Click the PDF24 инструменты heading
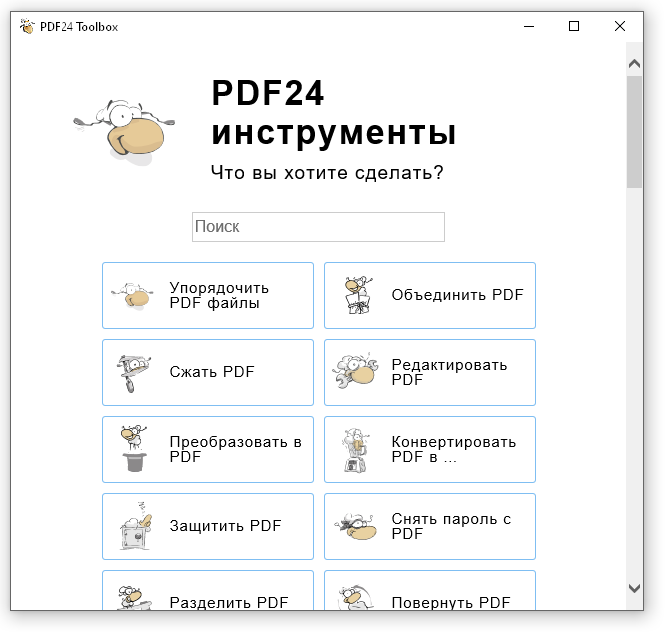670x632 pixels. tap(334, 113)
